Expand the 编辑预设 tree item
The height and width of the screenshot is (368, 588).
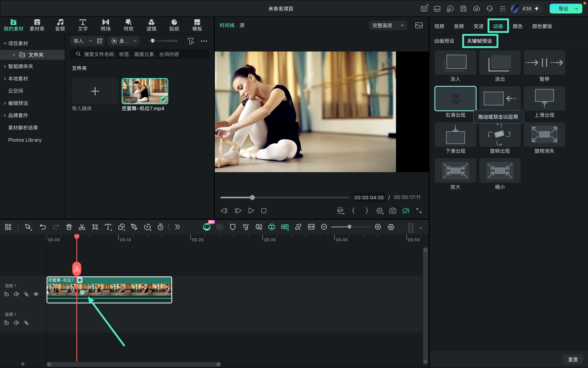(x=5, y=103)
